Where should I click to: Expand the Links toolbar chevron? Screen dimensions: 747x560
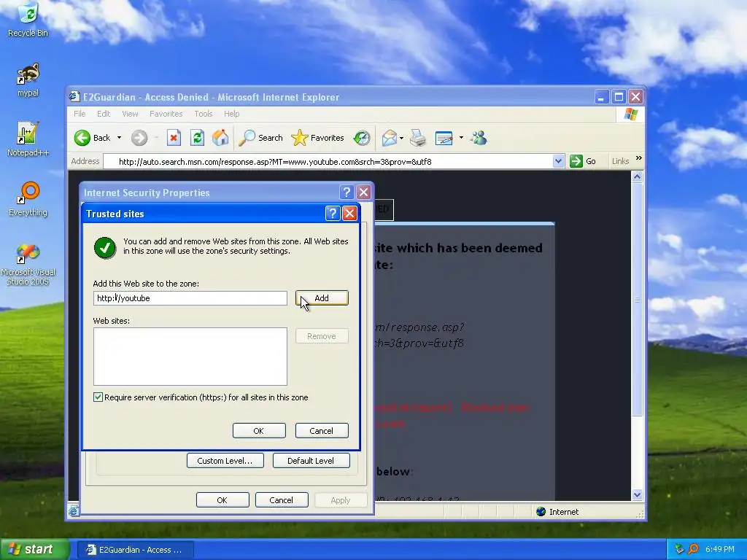click(x=639, y=158)
